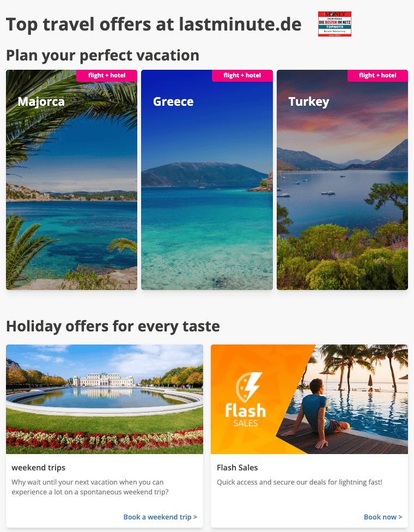
Task: Click flight + hotel tag on Greece
Action: coord(242,75)
